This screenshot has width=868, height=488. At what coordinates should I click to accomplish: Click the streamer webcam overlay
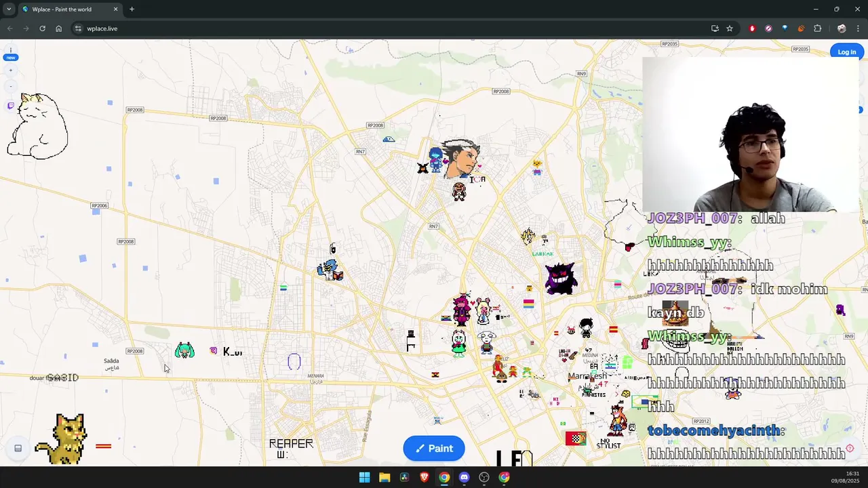751,136
